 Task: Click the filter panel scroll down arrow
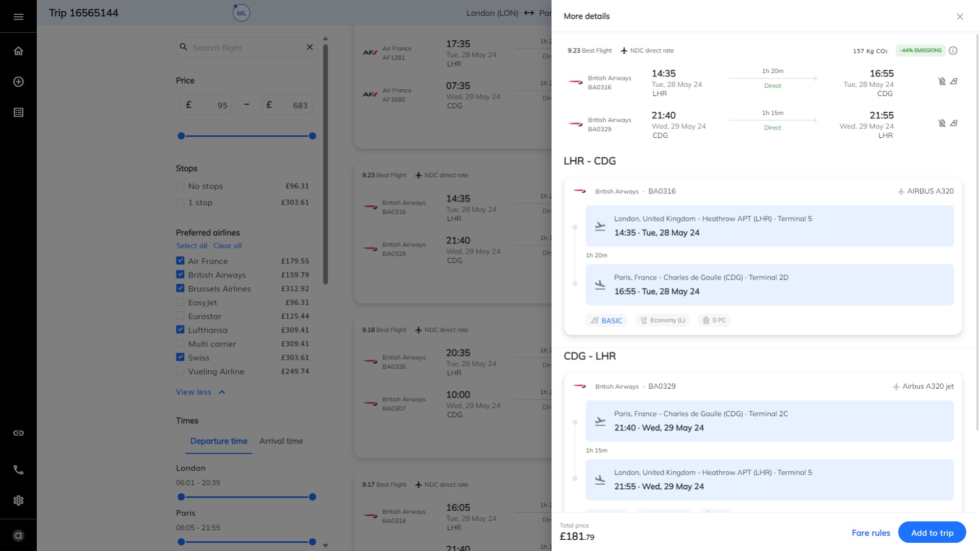pos(326,545)
